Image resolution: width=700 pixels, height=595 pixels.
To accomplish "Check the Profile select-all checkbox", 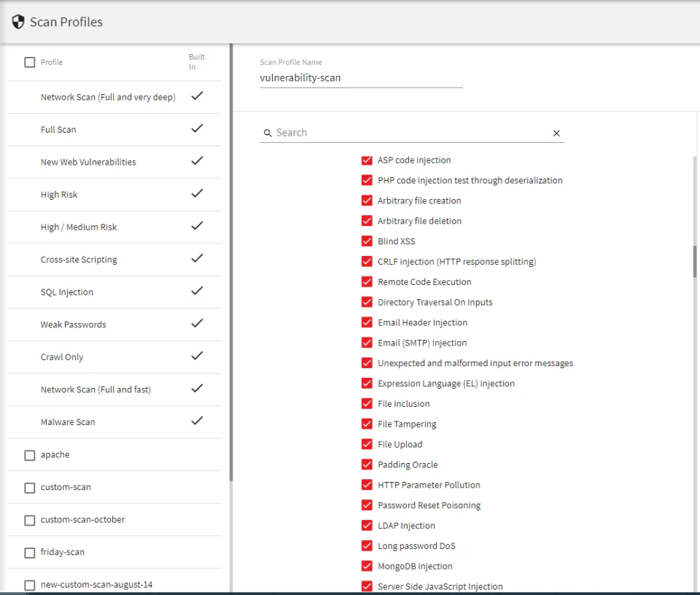I will 29,62.
